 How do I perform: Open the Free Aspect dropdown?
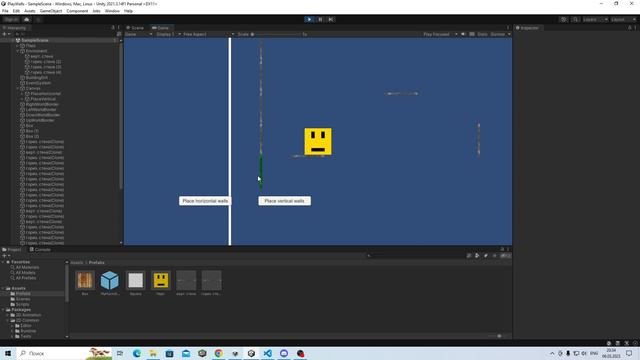click(208, 34)
